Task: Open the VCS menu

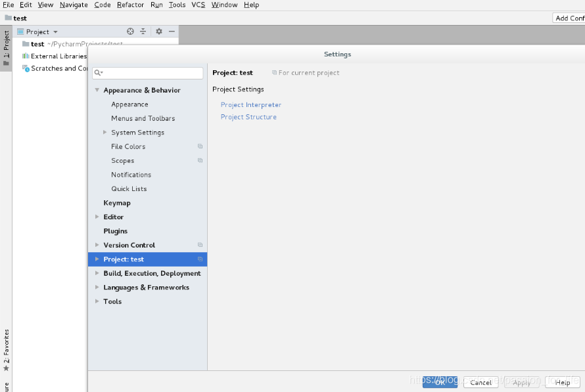Action: click(x=198, y=5)
